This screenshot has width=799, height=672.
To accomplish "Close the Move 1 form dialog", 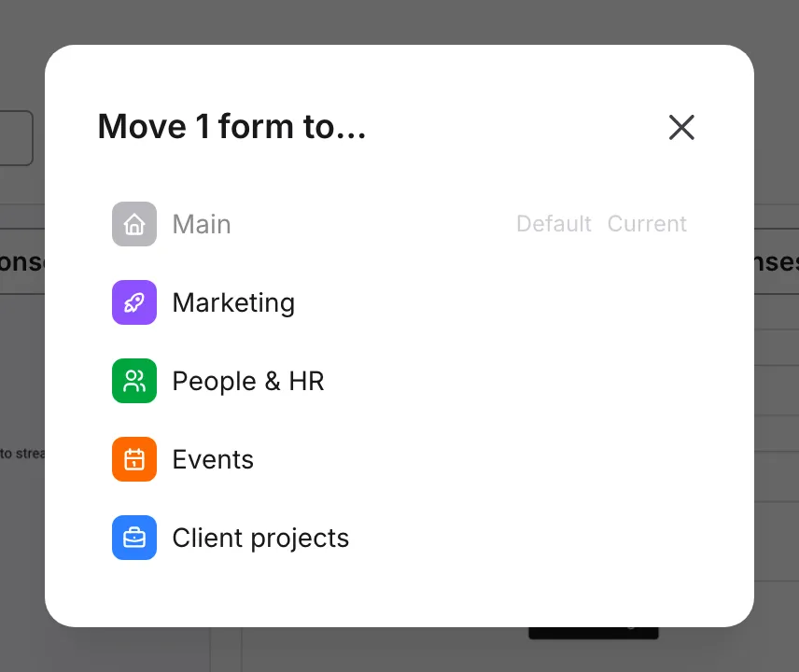I will coord(681,127).
